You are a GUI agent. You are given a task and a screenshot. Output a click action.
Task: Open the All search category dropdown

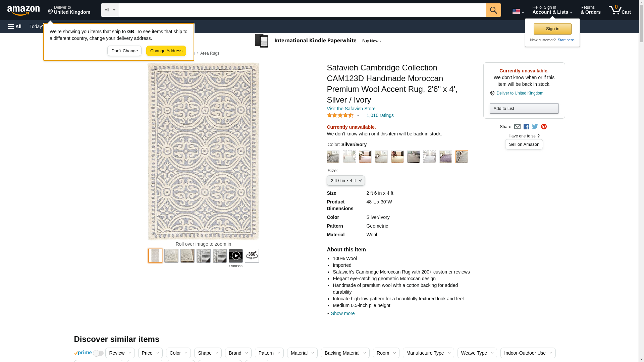pyautogui.click(x=109, y=10)
